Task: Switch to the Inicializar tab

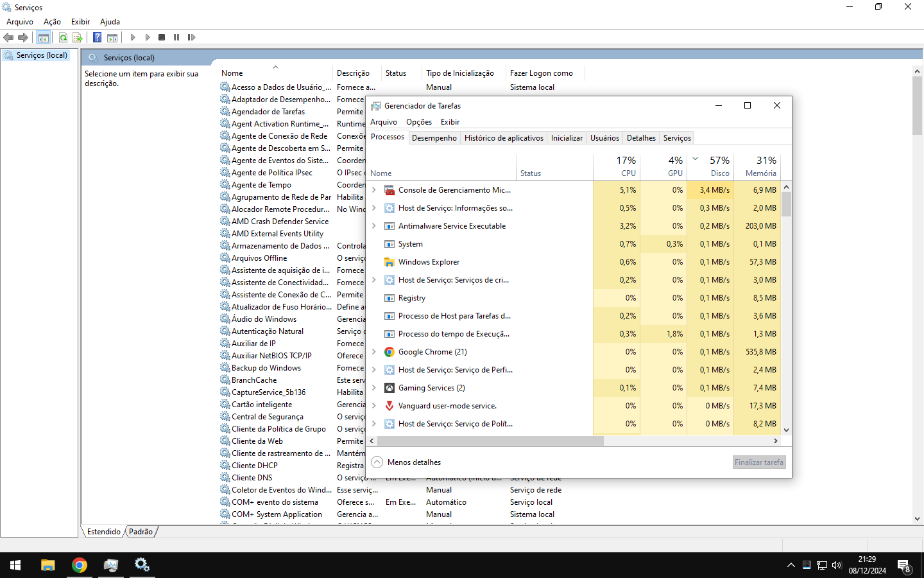Action: (x=567, y=138)
